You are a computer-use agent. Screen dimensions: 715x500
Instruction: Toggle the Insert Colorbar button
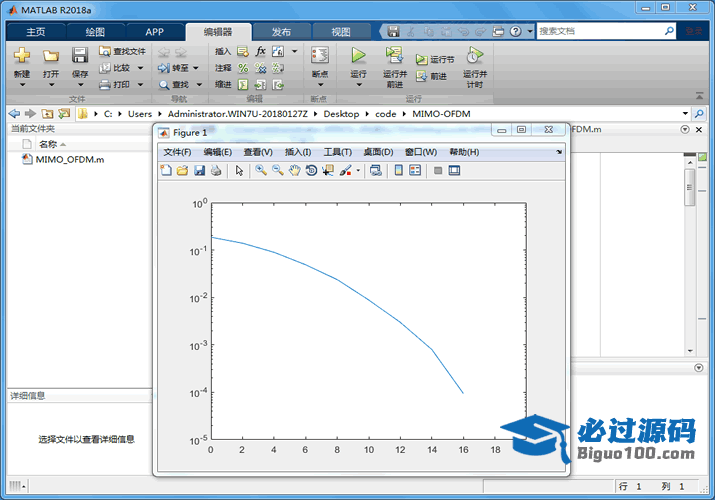(x=398, y=171)
